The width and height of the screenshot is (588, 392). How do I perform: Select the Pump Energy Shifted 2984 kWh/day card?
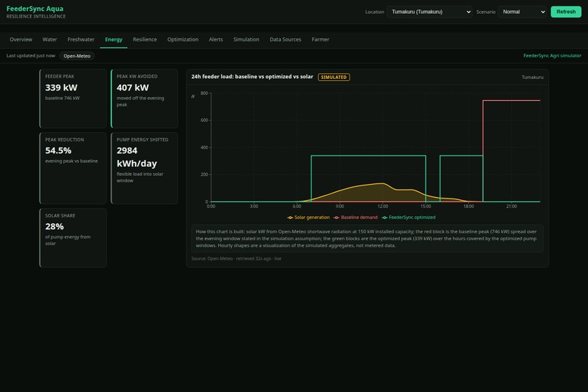point(144,168)
